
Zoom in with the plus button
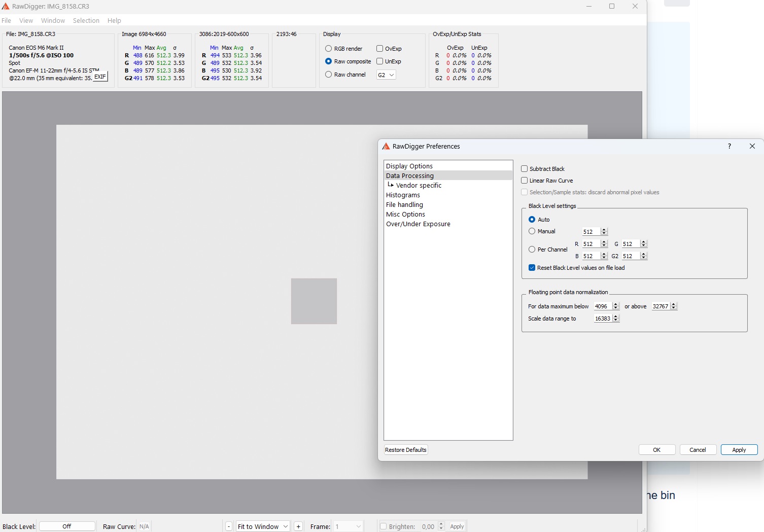(x=298, y=526)
